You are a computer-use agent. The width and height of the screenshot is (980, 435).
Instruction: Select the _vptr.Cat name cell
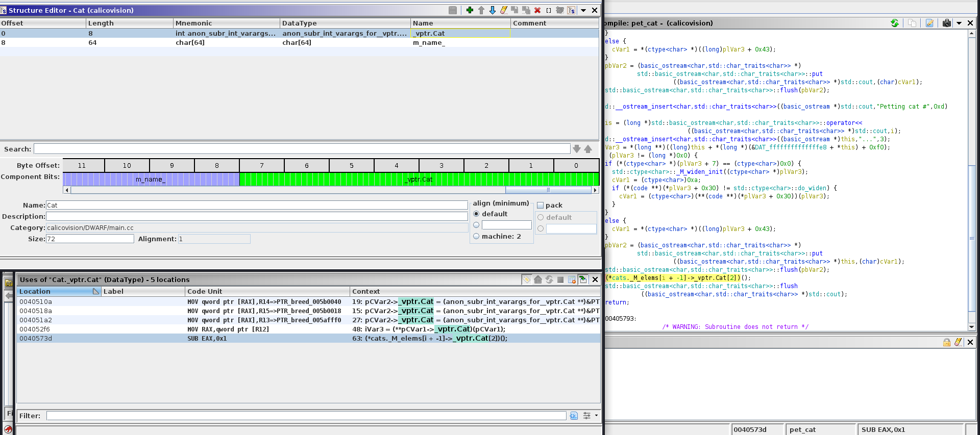tap(460, 33)
